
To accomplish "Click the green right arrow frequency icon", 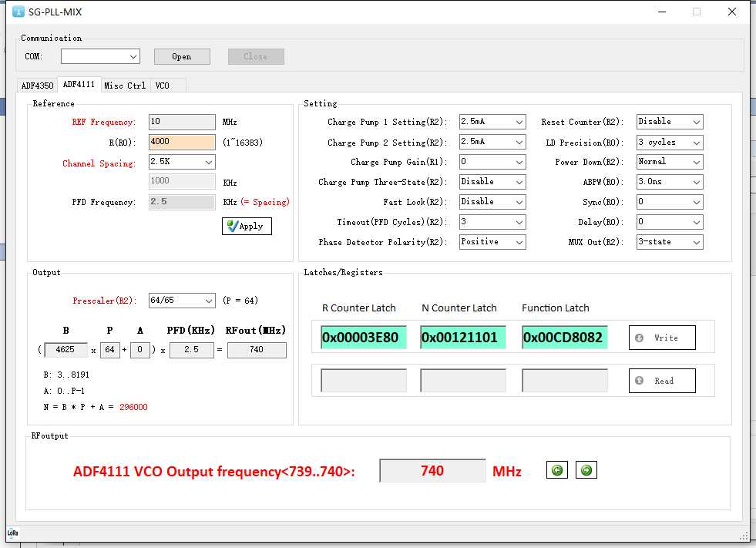I will click(586, 470).
